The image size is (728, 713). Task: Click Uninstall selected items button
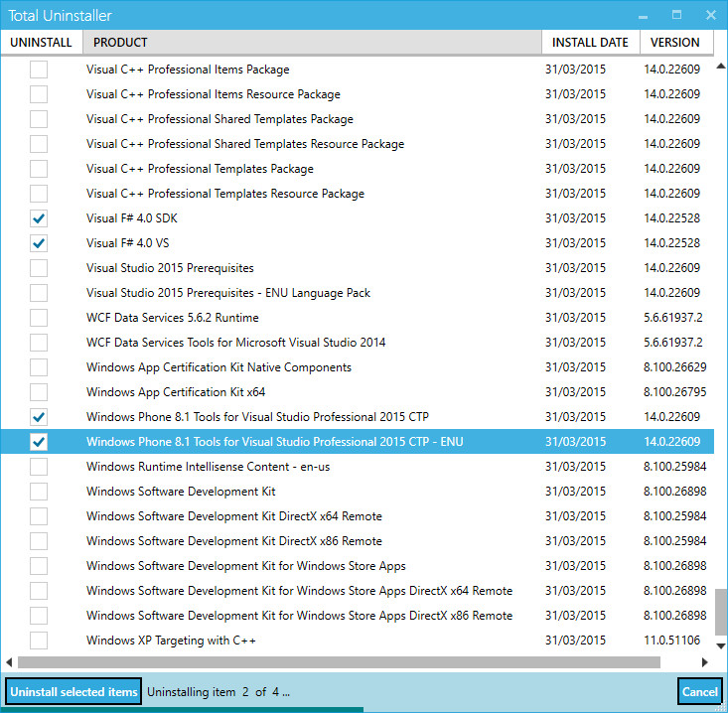[73, 691]
